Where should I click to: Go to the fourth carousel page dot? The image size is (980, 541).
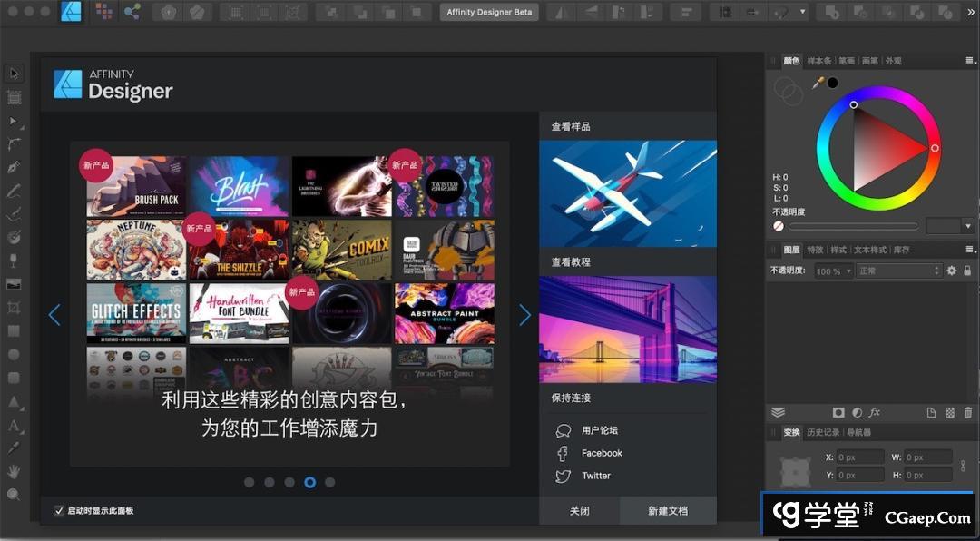click(x=309, y=482)
